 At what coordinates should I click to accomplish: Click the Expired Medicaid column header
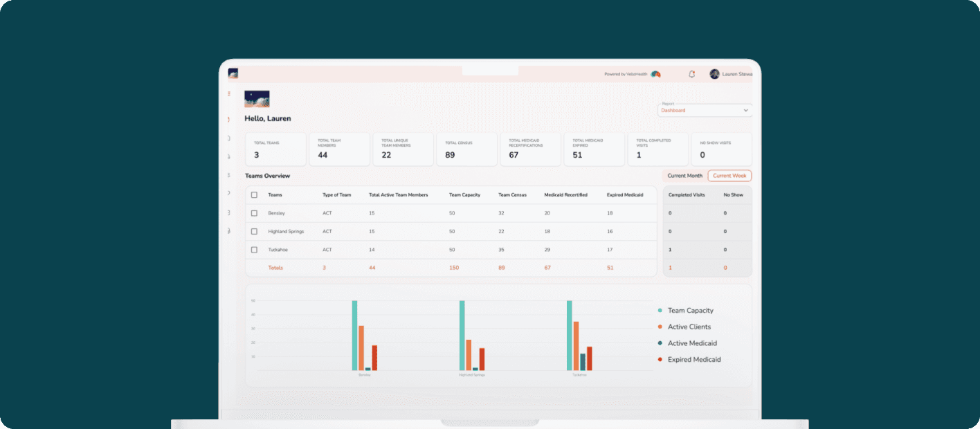point(625,195)
